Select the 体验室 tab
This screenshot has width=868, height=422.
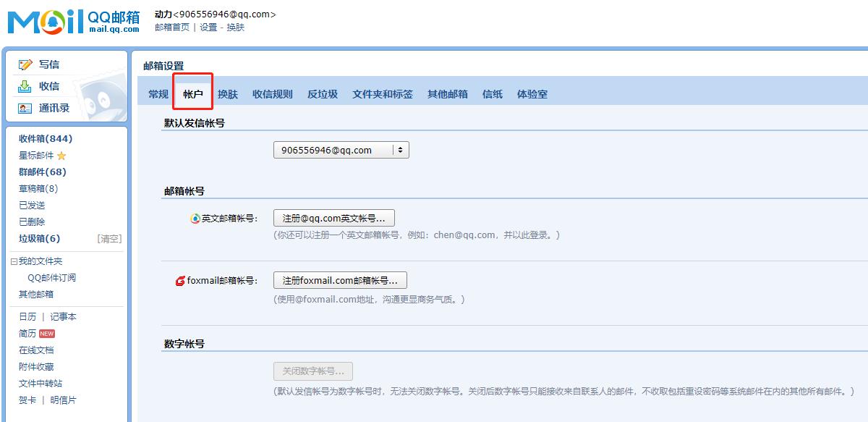coord(533,94)
